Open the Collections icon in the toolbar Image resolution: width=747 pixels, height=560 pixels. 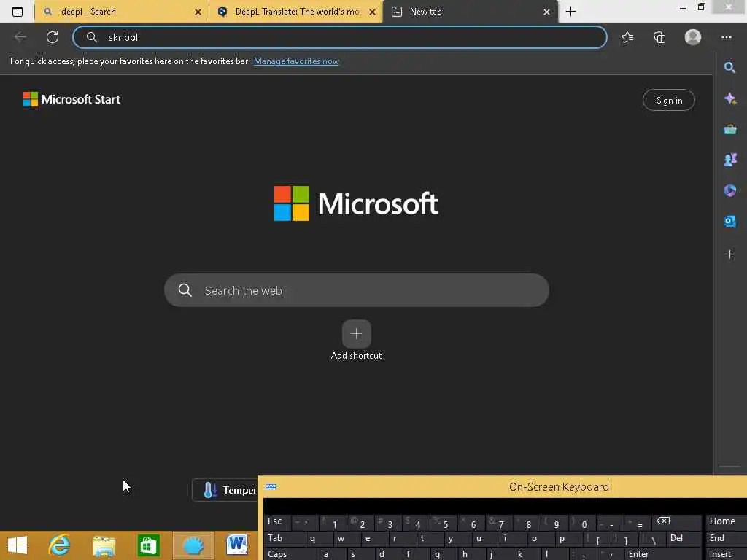pyautogui.click(x=659, y=37)
